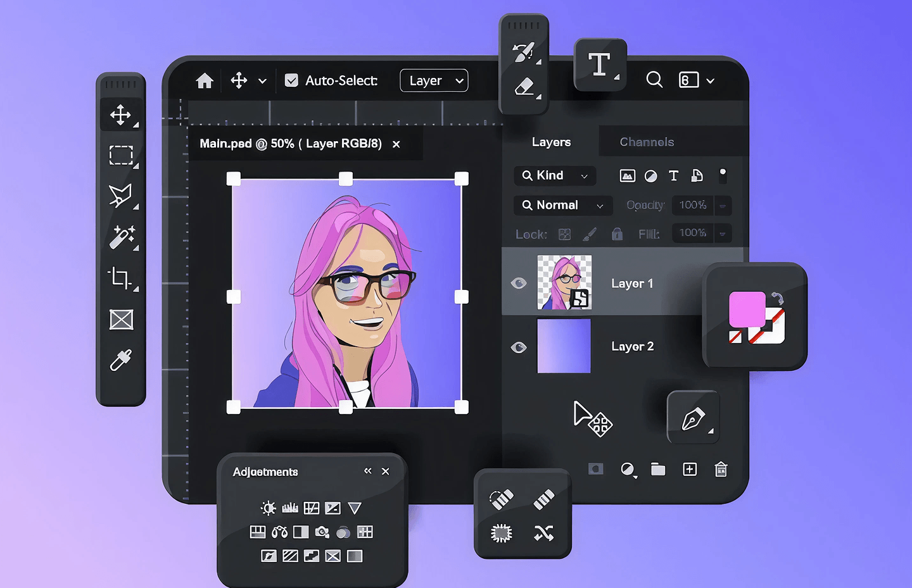Image resolution: width=912 pixels, height=588 pixels.
Task: Open the Opacity slider arrow
Action: [723, 206]
